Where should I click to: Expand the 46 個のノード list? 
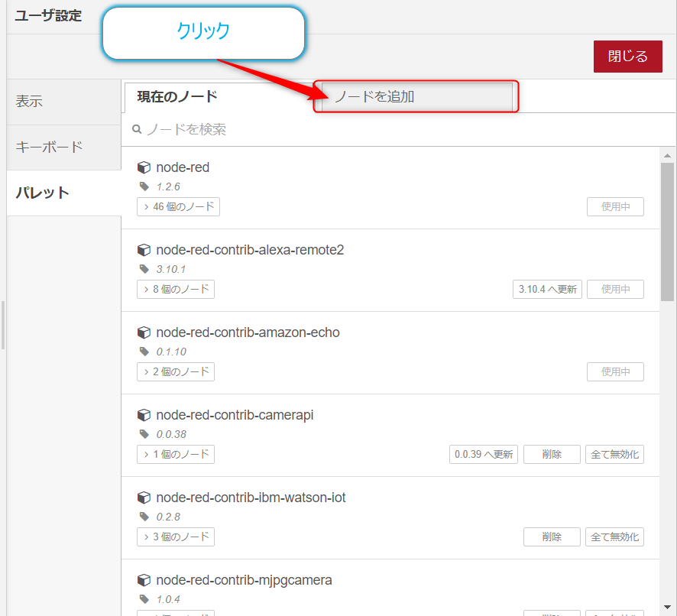[178, 206]
